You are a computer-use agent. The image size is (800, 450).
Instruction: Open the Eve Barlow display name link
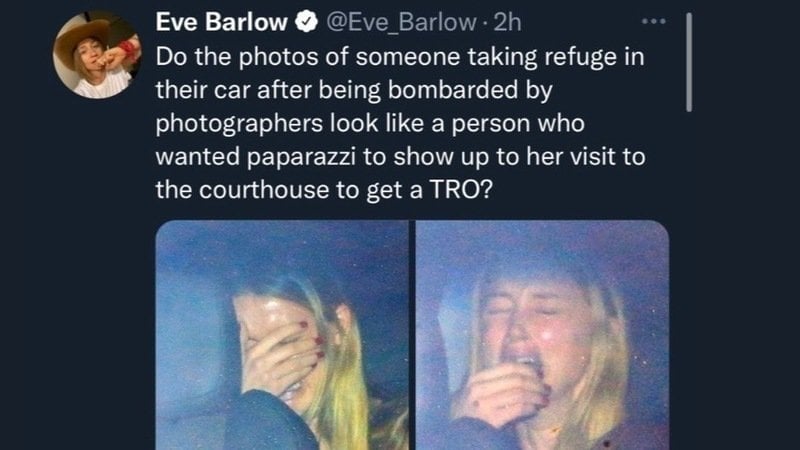pyautogui.click(x=221, y=22)
